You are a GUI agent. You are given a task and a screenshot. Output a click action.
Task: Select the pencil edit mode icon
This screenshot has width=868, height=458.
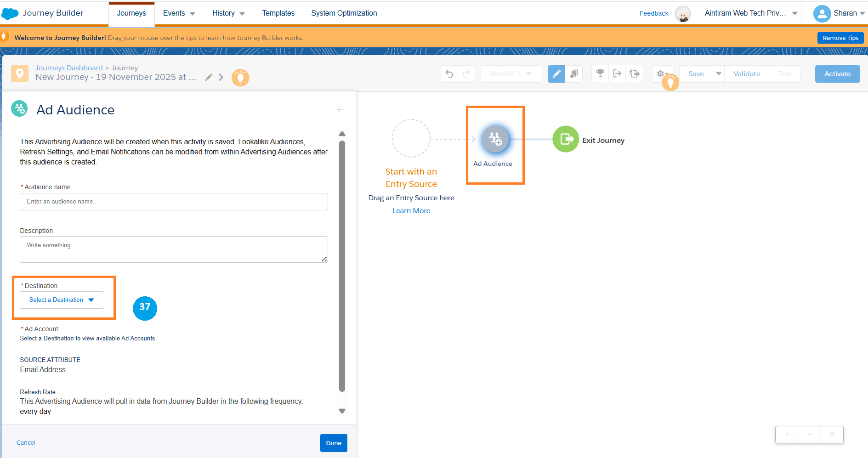pyautogui.click(x=556, y=74)
